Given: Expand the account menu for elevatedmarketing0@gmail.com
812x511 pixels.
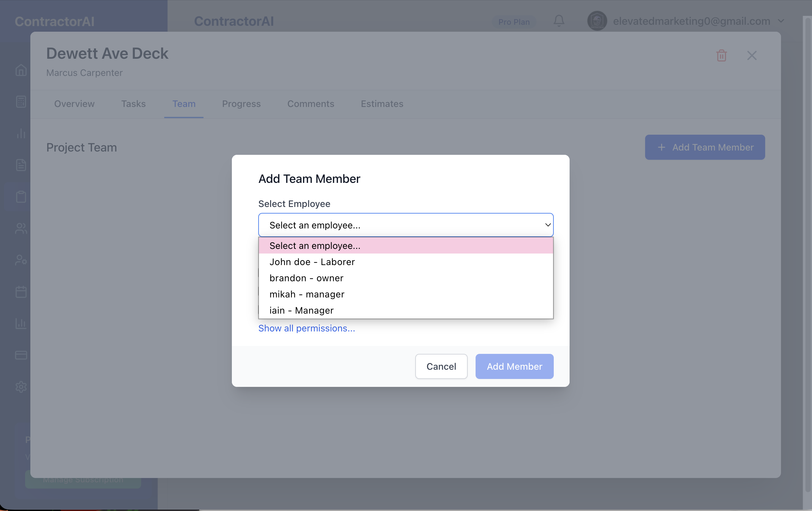Looking at the screenshot, I should click(x=782, y=21).
